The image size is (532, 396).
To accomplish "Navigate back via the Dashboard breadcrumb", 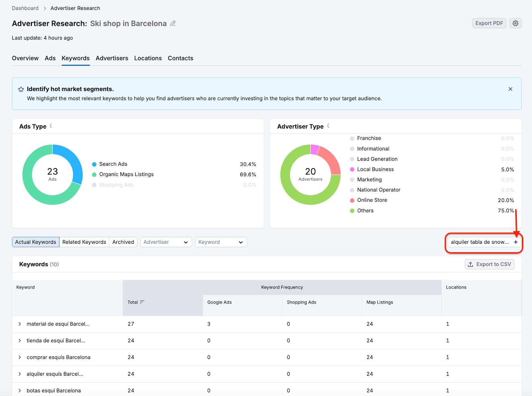I will pos(25,8).
